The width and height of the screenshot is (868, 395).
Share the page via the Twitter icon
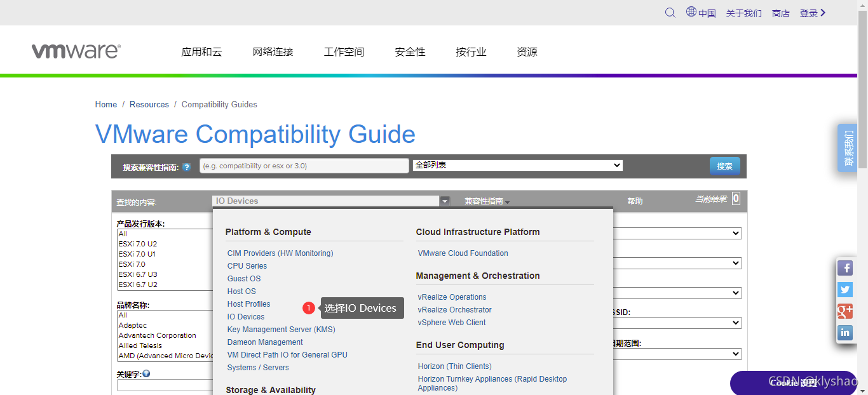click(845, 290)
